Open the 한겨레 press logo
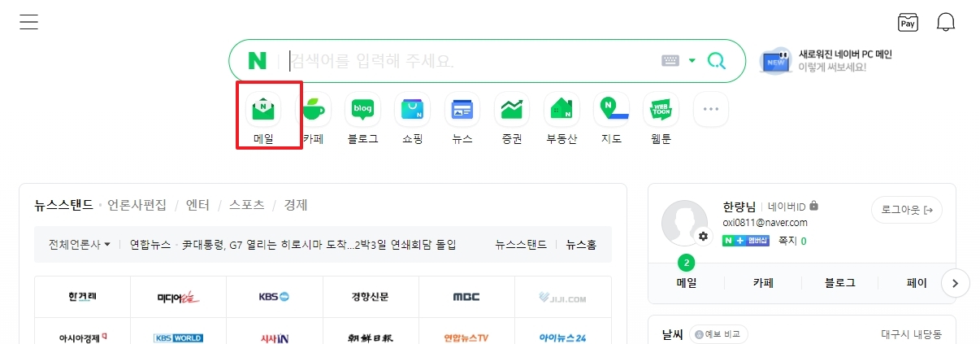This screenshot has height=344, width=980. [x=82, y=296]
